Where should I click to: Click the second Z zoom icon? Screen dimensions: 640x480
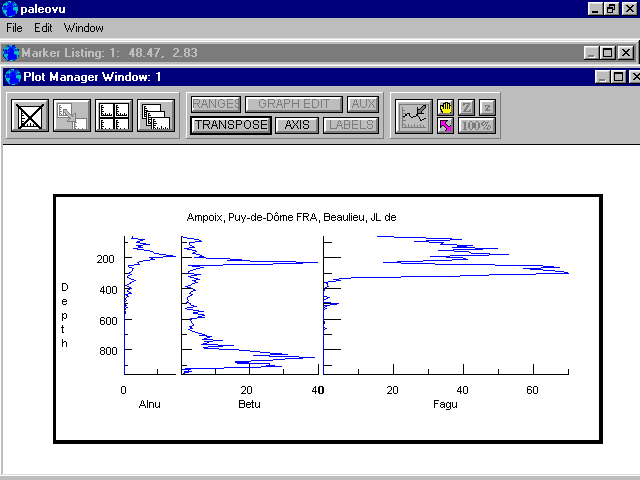(x=487, y=107)
